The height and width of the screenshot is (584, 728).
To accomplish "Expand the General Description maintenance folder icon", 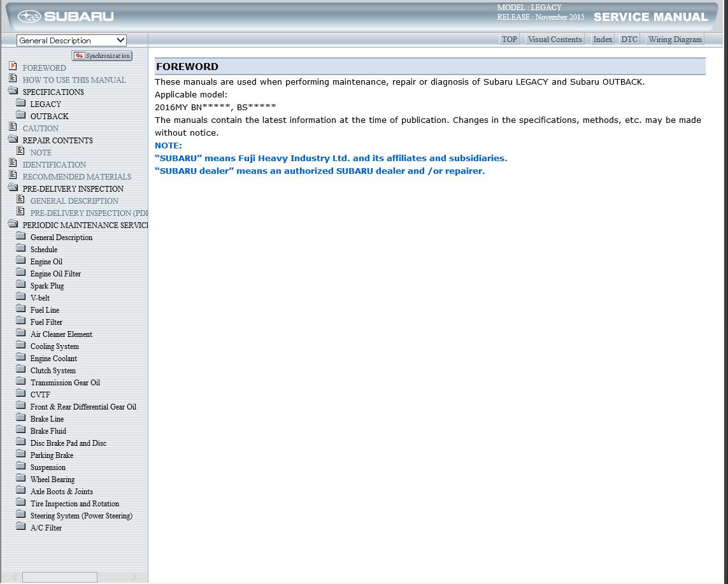I will [21, 236].
